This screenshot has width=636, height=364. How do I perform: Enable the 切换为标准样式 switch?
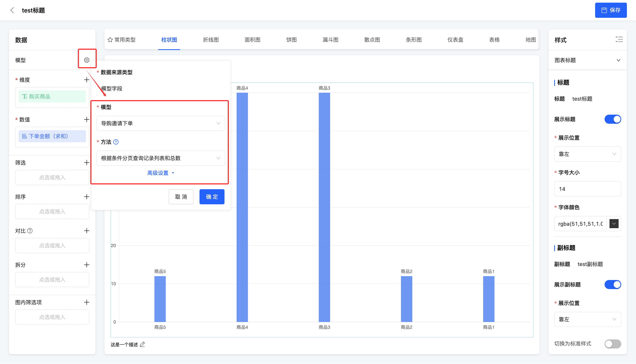click(613, 344)
